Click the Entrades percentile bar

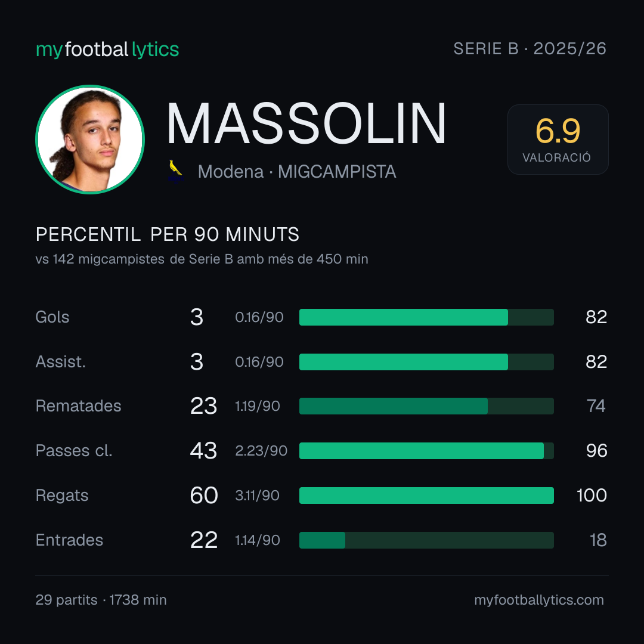[426, 540]
